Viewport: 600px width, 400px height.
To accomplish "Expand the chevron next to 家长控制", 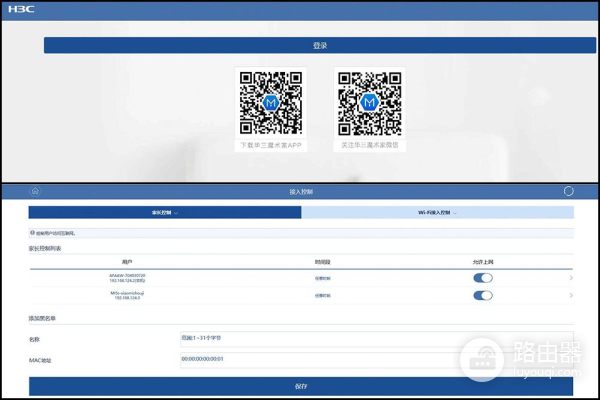I will click(x=176, y=213).
